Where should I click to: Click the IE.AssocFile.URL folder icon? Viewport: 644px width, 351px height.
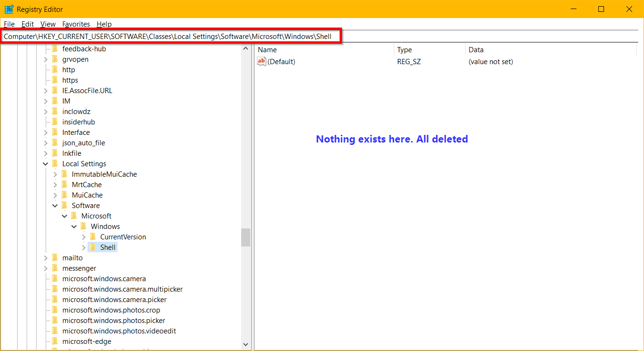[55, 91]
